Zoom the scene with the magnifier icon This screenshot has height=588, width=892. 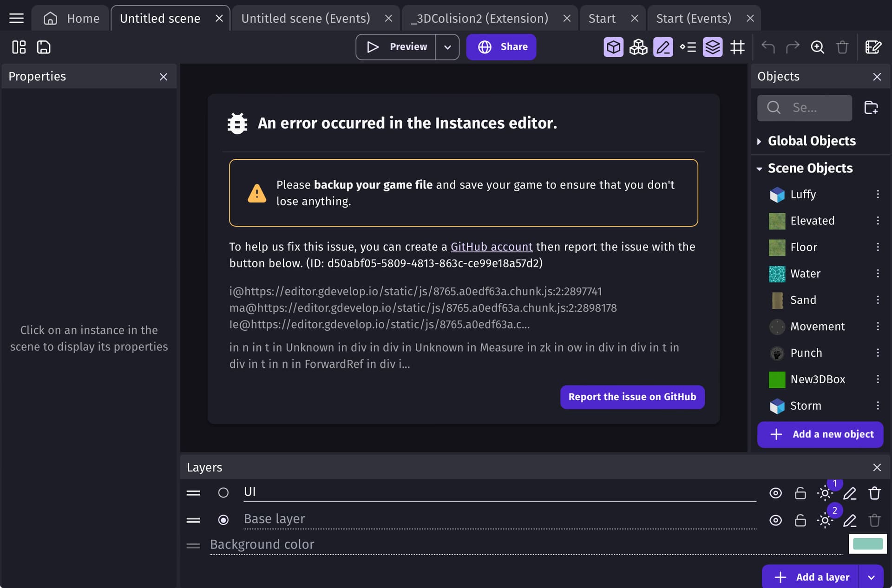pyautogui.click(x=818, y=47)
